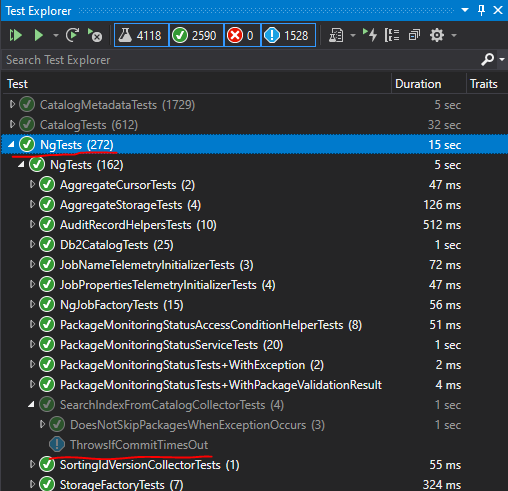
Task: Open the playlist icon in the toolbar
Action: 336,35
